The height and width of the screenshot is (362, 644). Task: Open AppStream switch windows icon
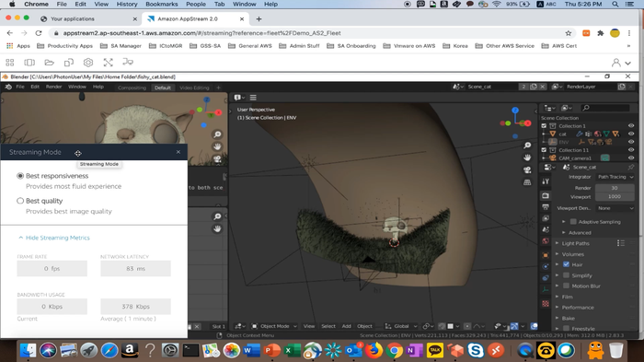pos(29,63)
